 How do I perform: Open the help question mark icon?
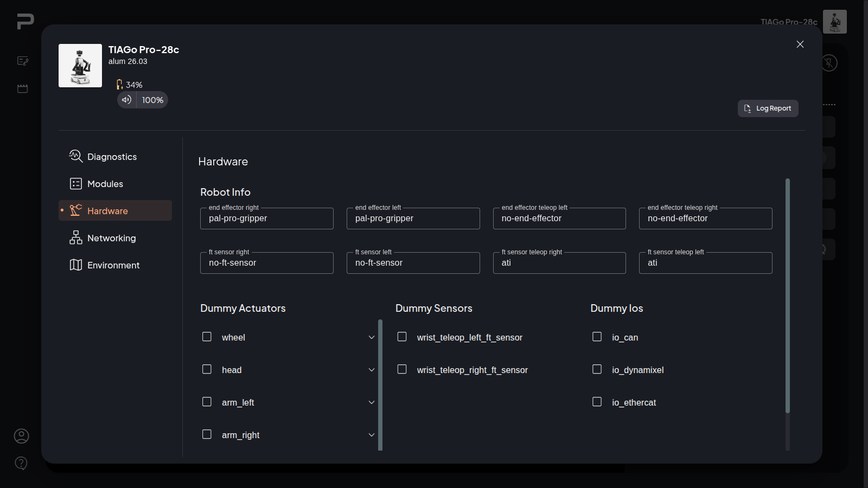21,463
